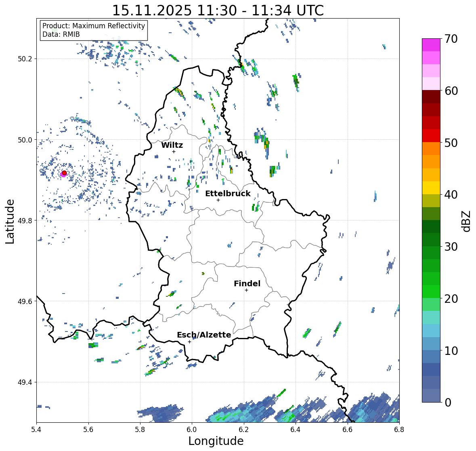Click the 20 dBZ colorbar label
The image size is (476, 451).
(451, 299)
